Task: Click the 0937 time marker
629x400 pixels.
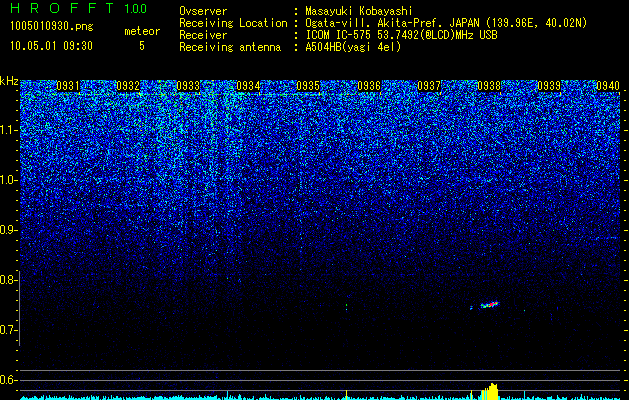Action: point(429,86)
